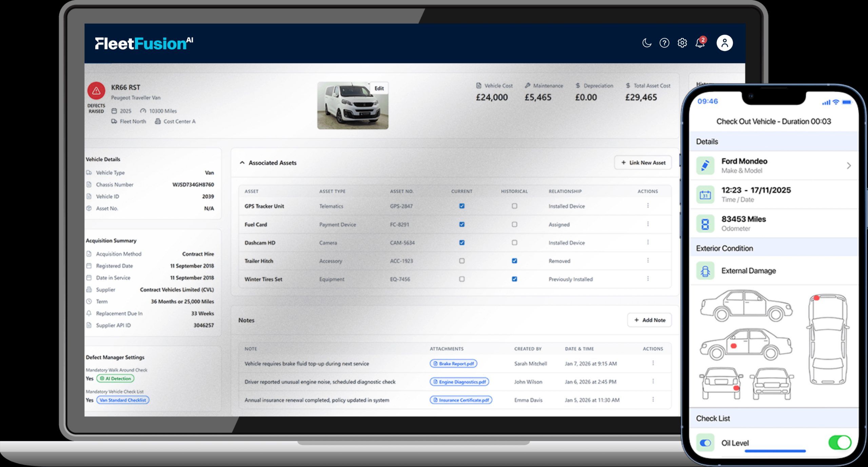868x467 pixels.
Task: Open user profile avatar icon
Action: pos(725,43)
